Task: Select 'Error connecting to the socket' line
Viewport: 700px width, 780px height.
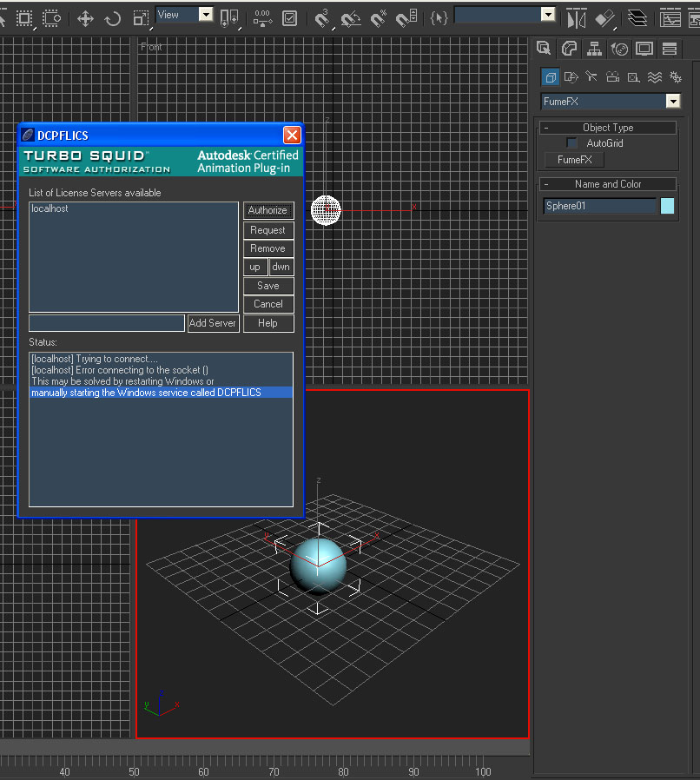Action: [x=162, y=370]
